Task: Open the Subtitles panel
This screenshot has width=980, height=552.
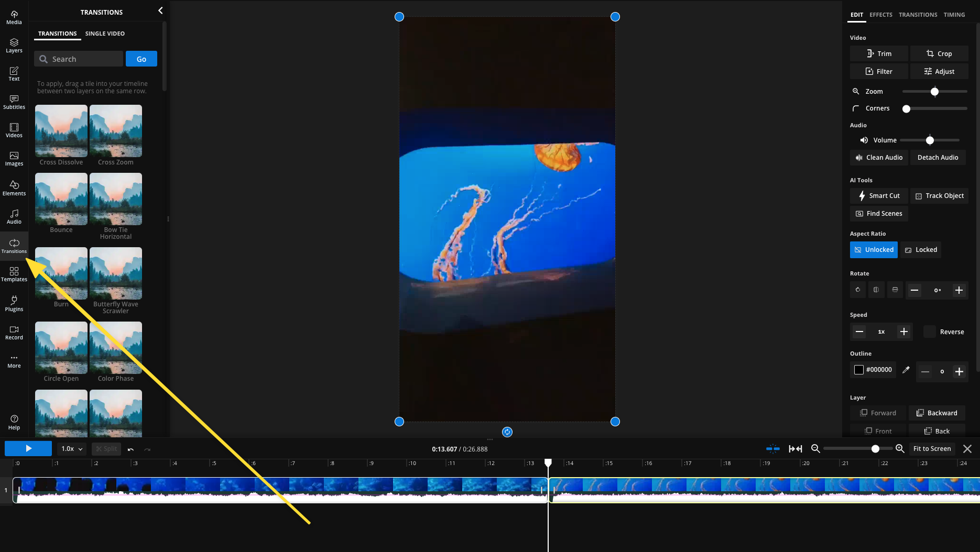Action: pos(14,101)
